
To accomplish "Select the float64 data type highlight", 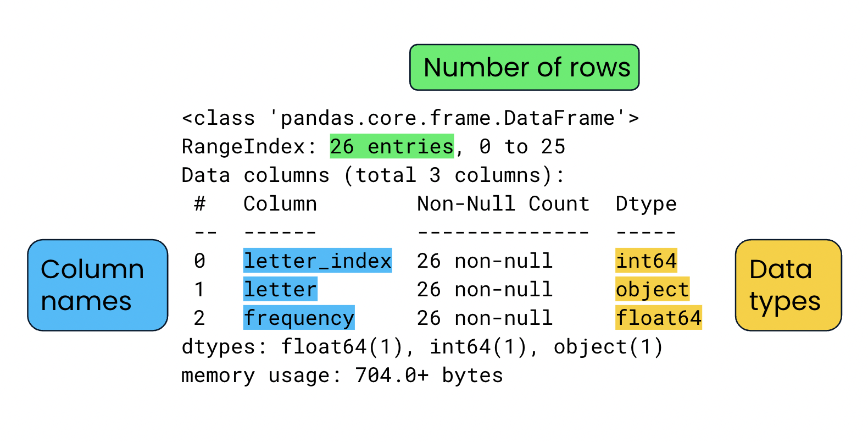I will (658, 318).
